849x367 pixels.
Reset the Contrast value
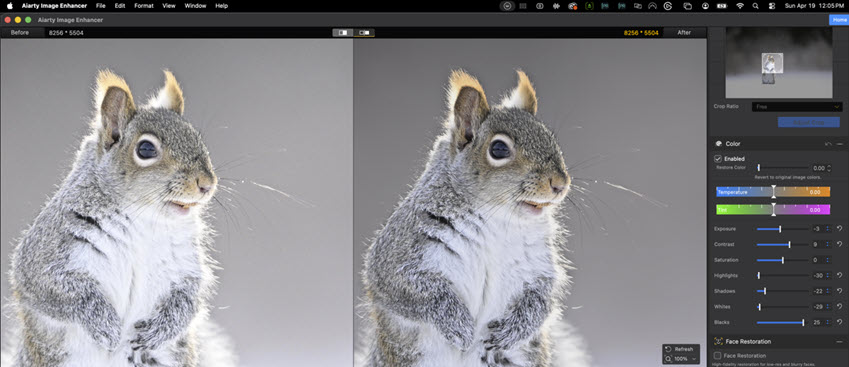tap(839, 245)
